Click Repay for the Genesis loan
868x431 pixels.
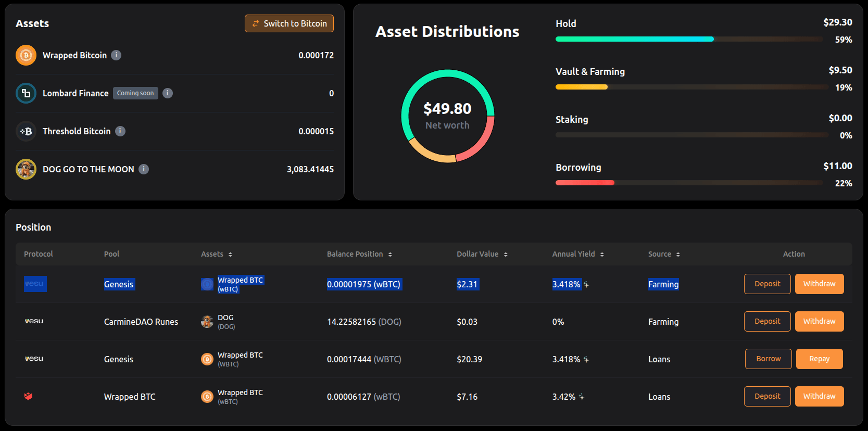click(x=819, y=359)
